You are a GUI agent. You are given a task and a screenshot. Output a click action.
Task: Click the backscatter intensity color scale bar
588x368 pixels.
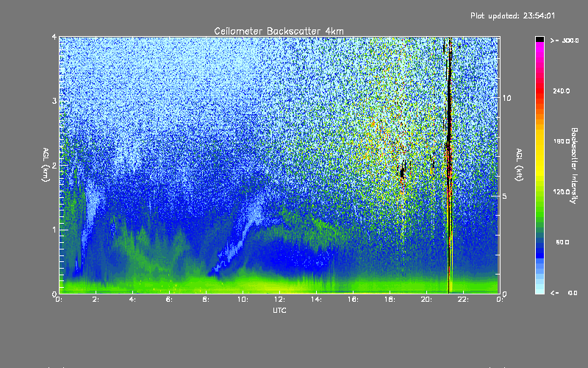click(539, 165)
